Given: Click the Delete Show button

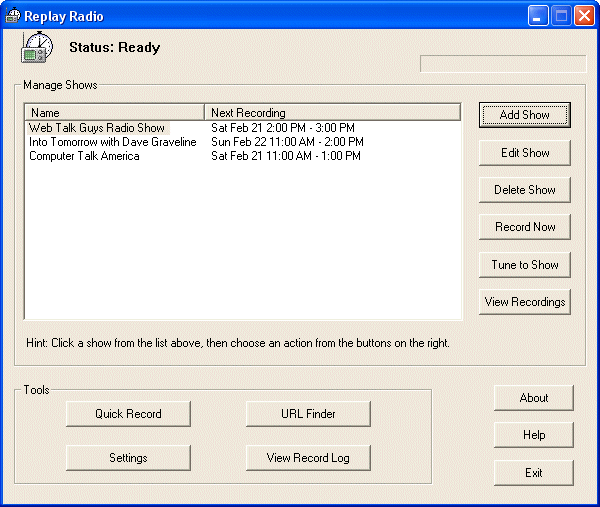Looking at the screenshot, I should [525, 190].
